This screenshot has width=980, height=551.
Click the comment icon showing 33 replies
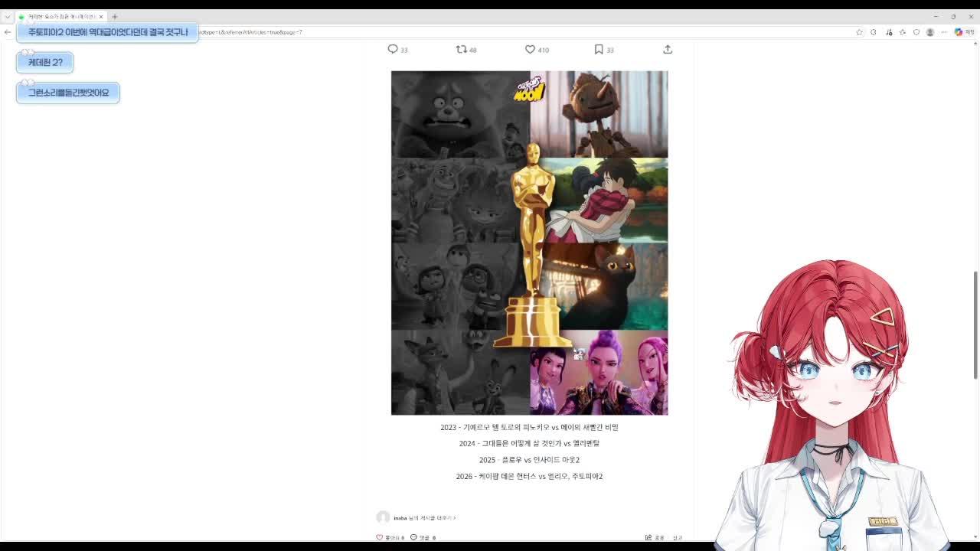coord(391,49)
